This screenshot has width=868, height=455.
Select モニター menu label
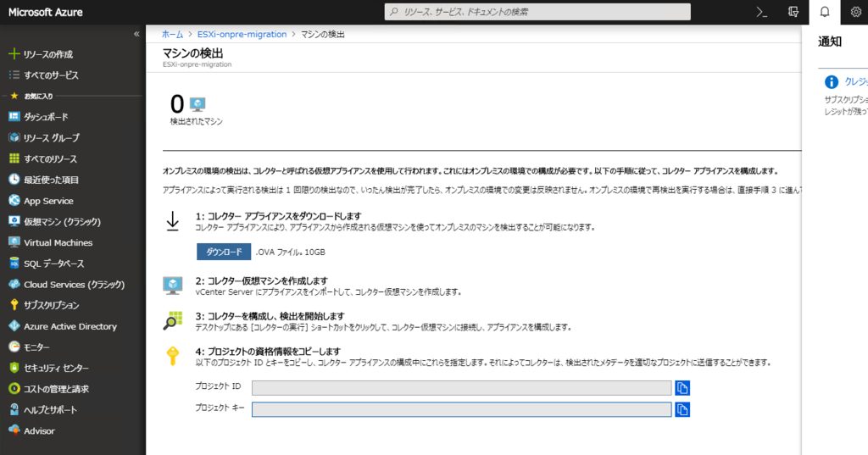tap(36, 347)
